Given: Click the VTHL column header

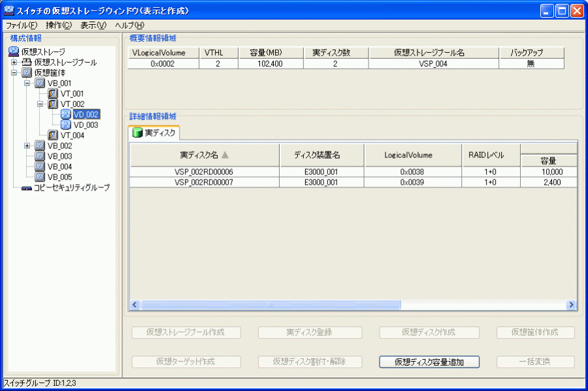Looking at the screenshot, I should click(x=219, y=53).
